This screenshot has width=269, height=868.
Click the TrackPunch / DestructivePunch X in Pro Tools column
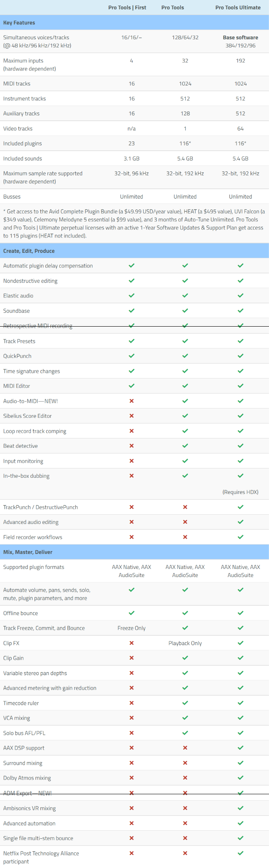[x=185, y=507]
